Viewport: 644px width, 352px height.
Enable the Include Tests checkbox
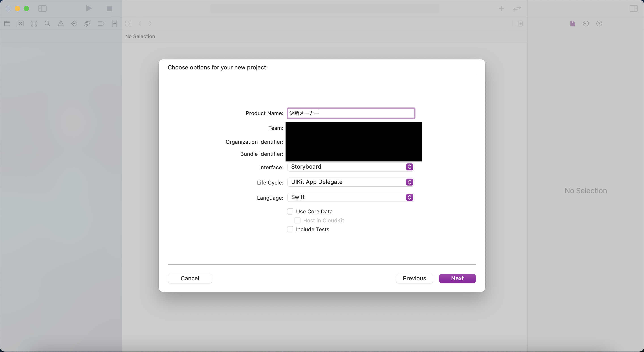pos(290,229)
